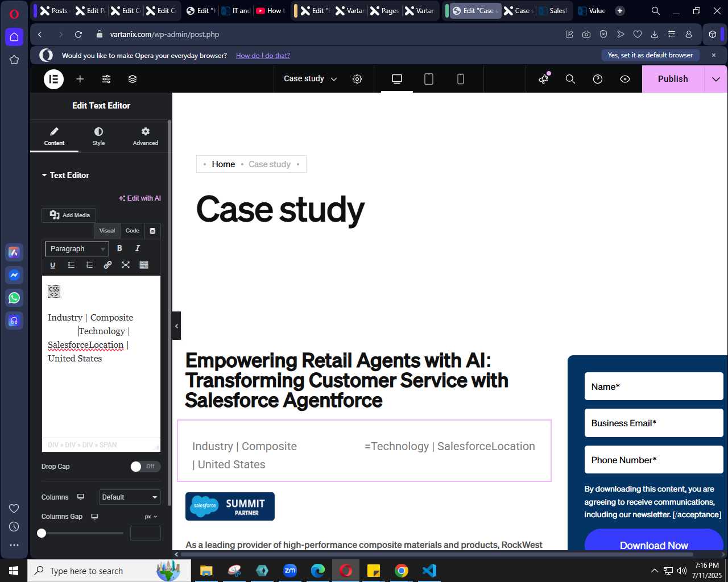Switch to Tablet responsive view

(429, 79)
